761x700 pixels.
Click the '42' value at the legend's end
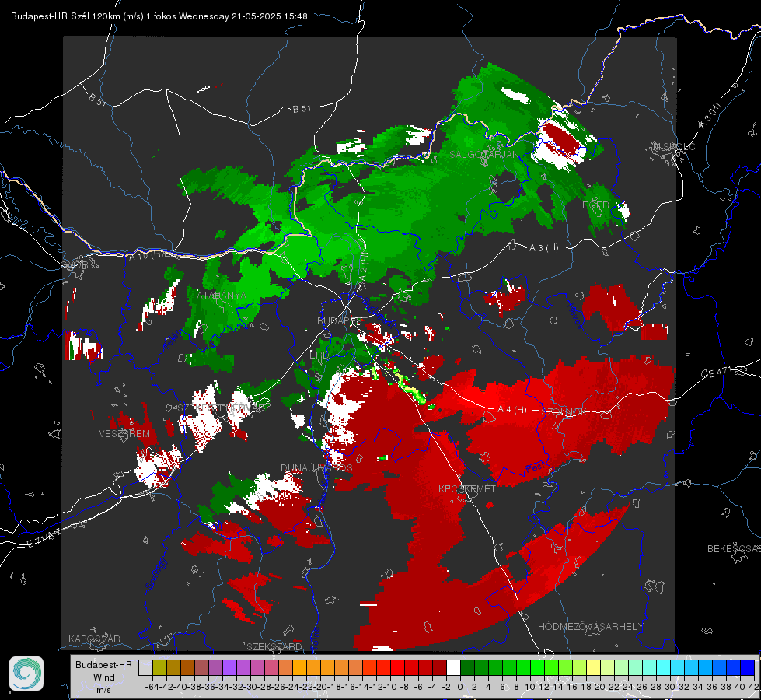753,687
